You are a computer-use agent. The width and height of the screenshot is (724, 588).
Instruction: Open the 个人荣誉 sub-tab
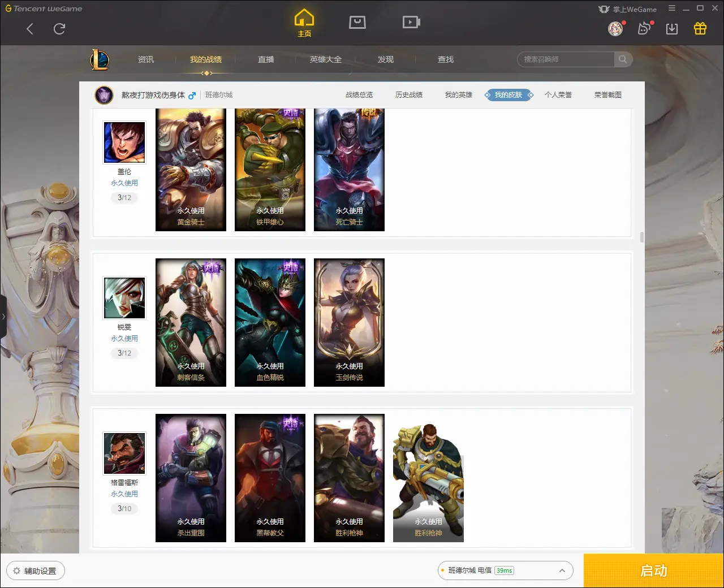558,95
